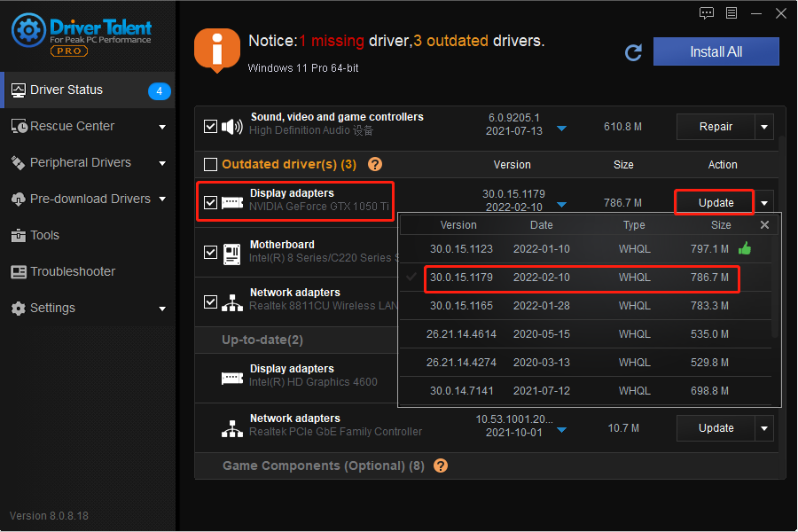This screenshot has height=532, width=798.
Task: Click the Version 8.0.8.18 label
Action: pyautogui.click(x=49, y=516)
